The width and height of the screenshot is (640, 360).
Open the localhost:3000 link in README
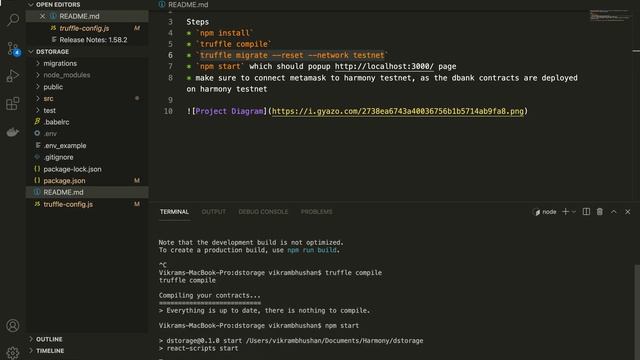(x=384, y=66)
